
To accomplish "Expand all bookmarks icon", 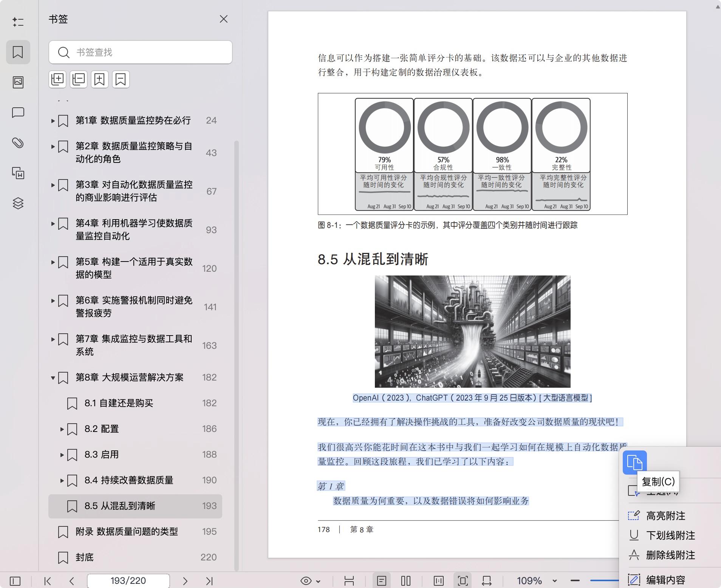I will 57,79.
